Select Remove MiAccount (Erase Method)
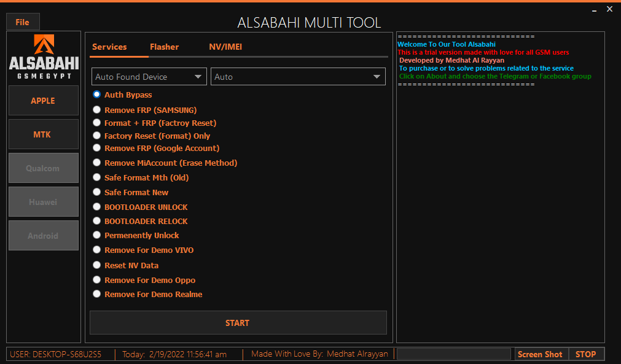The height and width of the screenshot is (364, 621). point(96,162)
